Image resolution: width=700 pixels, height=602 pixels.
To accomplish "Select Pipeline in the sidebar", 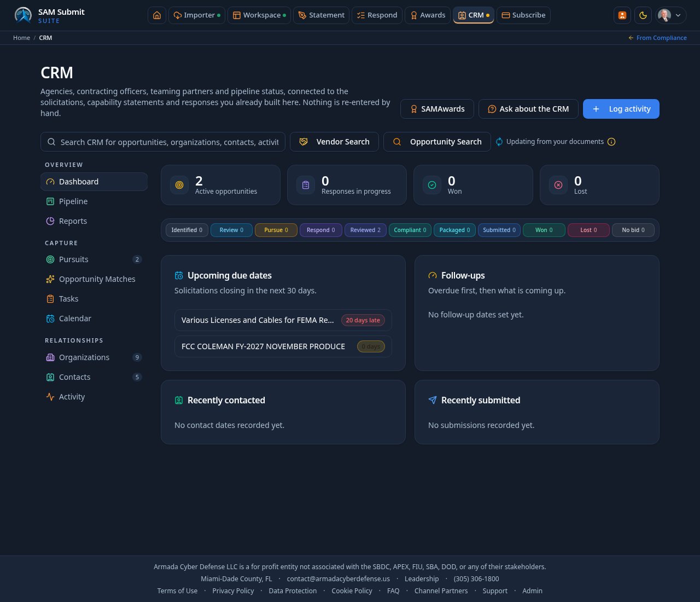I will tap(94, 201).
